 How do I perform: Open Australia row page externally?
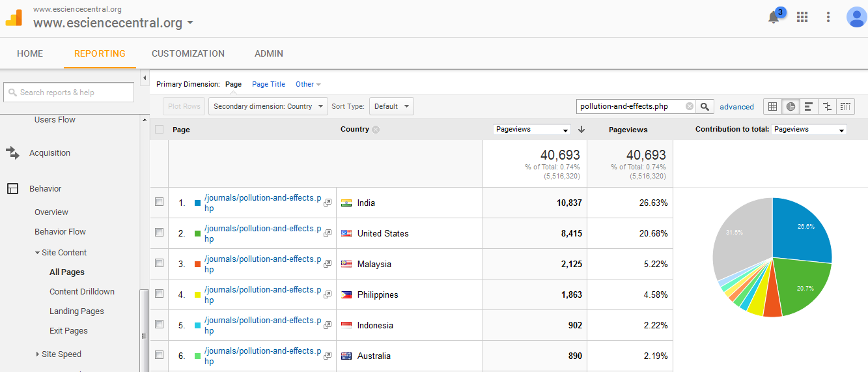click(328, 356)
